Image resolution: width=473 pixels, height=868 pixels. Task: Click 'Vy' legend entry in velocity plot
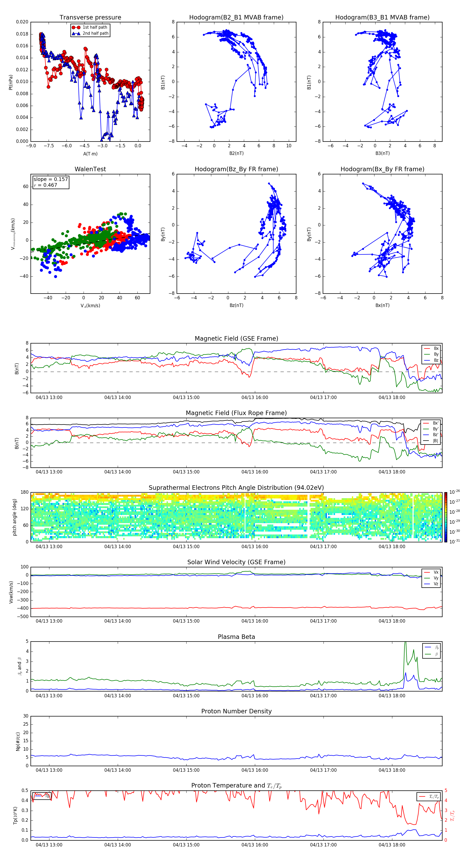431,578
